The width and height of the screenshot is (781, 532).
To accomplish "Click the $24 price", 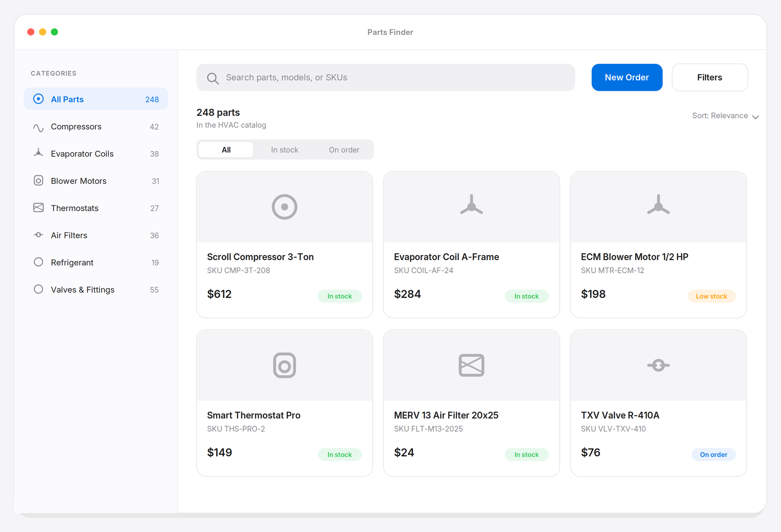I will [404, 452].
